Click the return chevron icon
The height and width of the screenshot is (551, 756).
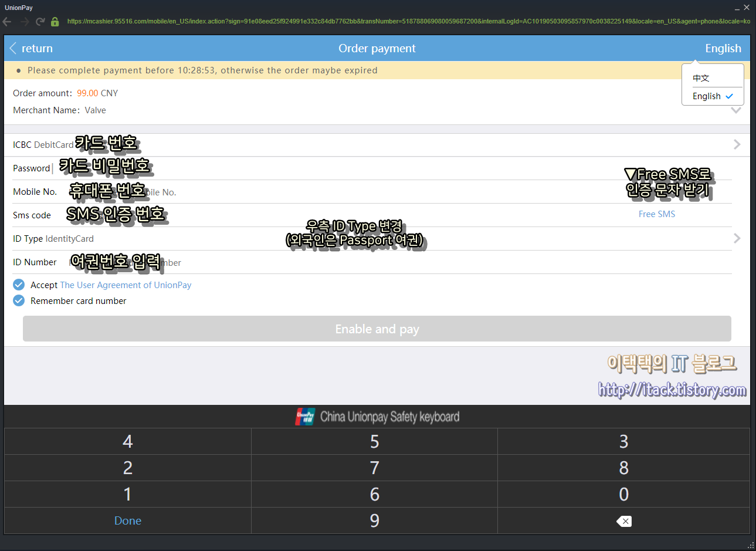coord(13,48)
